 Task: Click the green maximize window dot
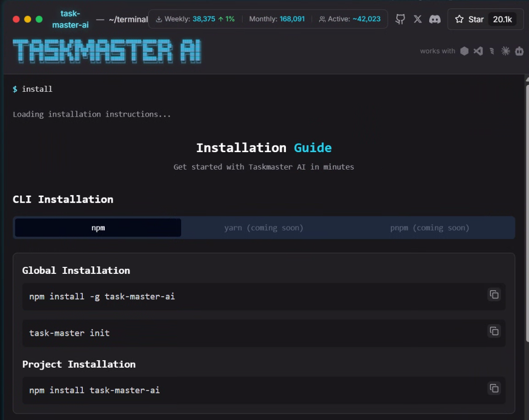pos(39,19)
